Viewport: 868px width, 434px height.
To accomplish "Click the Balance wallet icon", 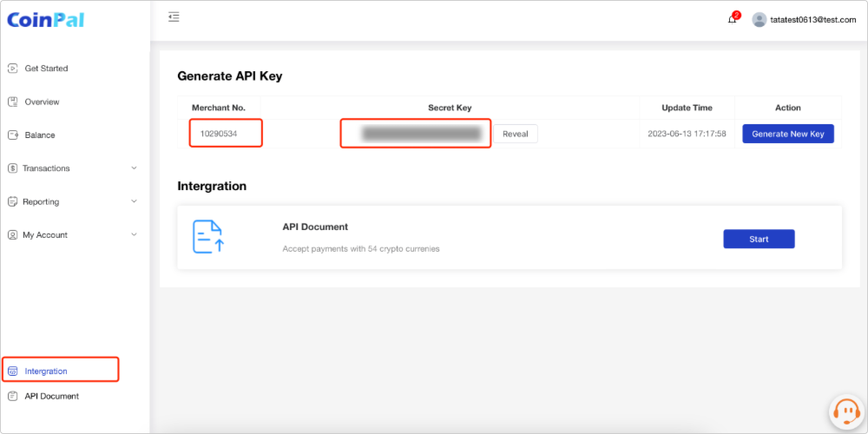I will 13,135.
